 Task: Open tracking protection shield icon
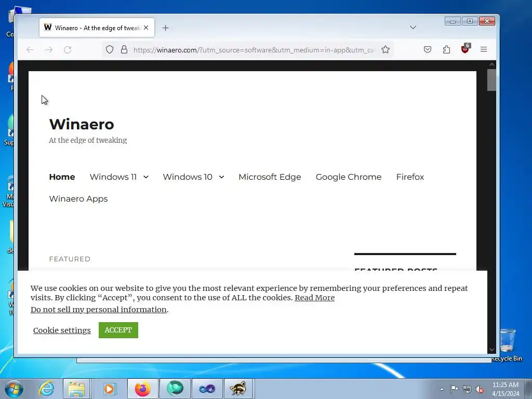[x=109, y=49]
